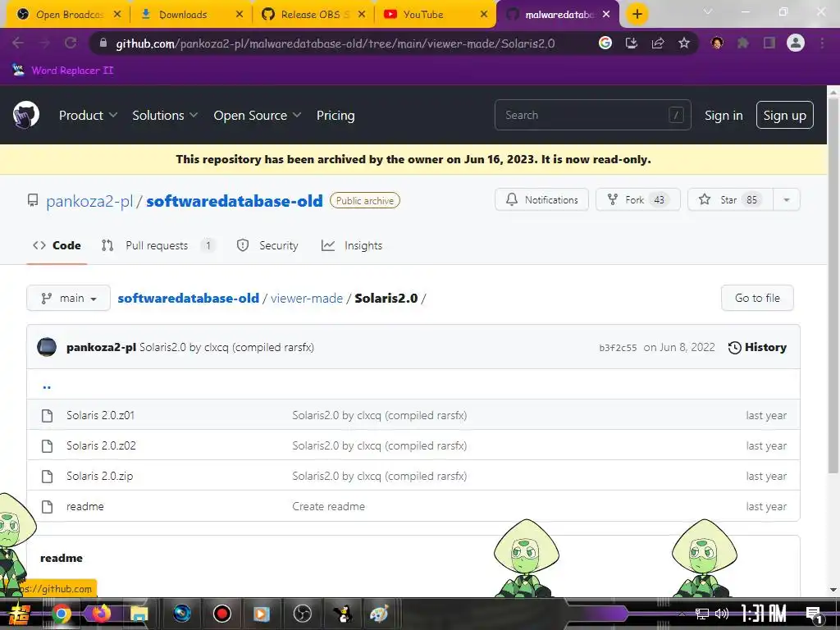
Task: Open the Insights tab
Action: pyautogui.click(x=351, y=245)
